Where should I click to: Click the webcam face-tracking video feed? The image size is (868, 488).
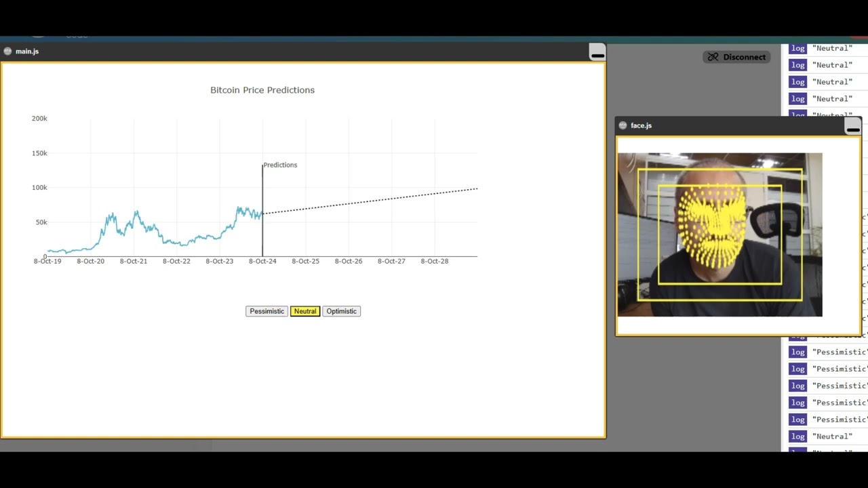point(719,235)
